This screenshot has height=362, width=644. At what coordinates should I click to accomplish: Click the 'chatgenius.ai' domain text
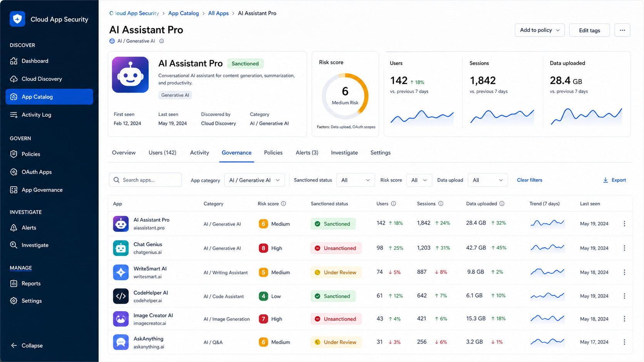tap(148, 252)
